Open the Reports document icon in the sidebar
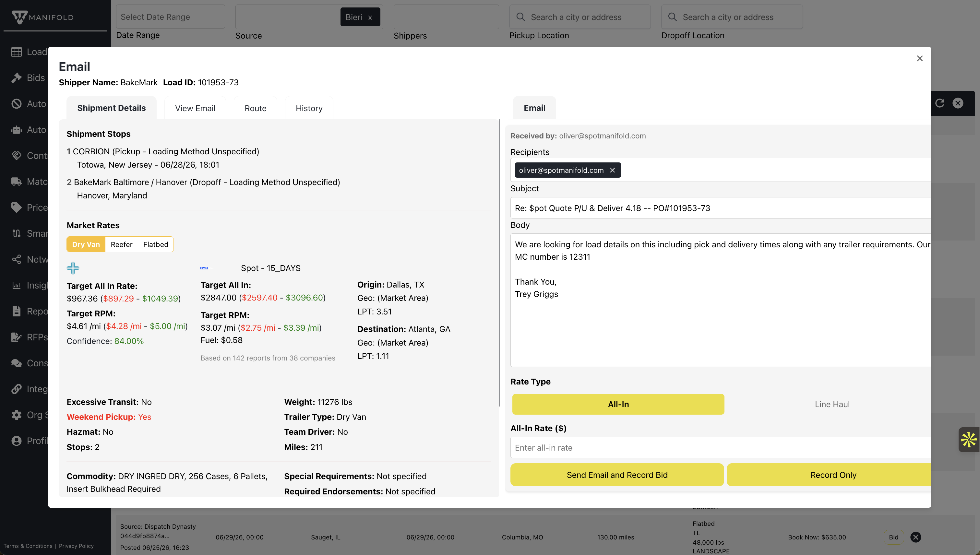Screen dimensions: 980x555 click(17, 311)
